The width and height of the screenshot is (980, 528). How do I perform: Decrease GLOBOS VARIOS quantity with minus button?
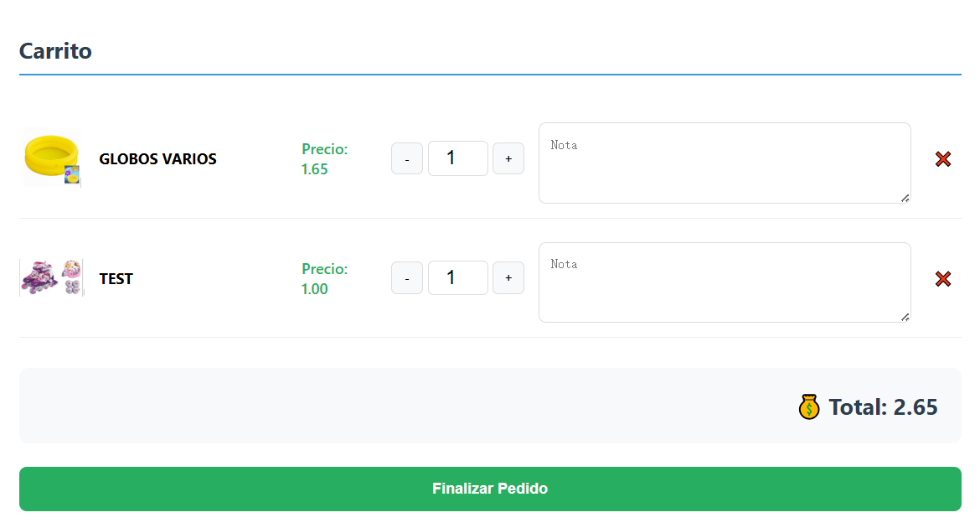[407, 159]
